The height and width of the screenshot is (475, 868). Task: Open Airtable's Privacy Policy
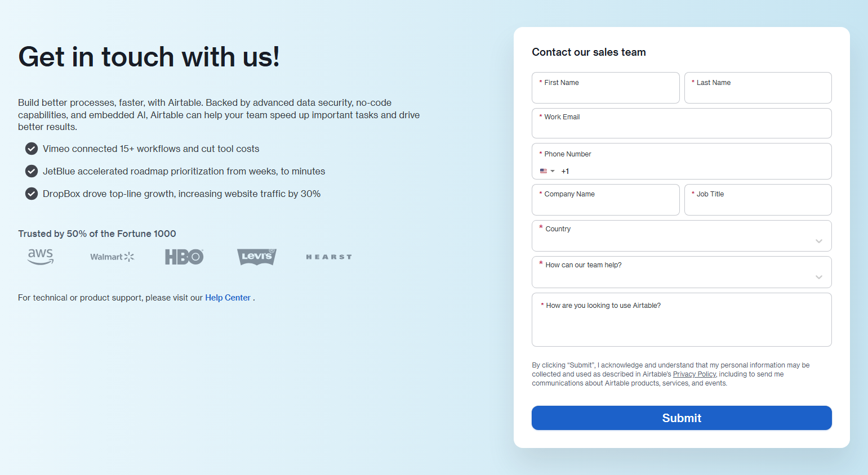pyautogui.click(x=694, y=374)
